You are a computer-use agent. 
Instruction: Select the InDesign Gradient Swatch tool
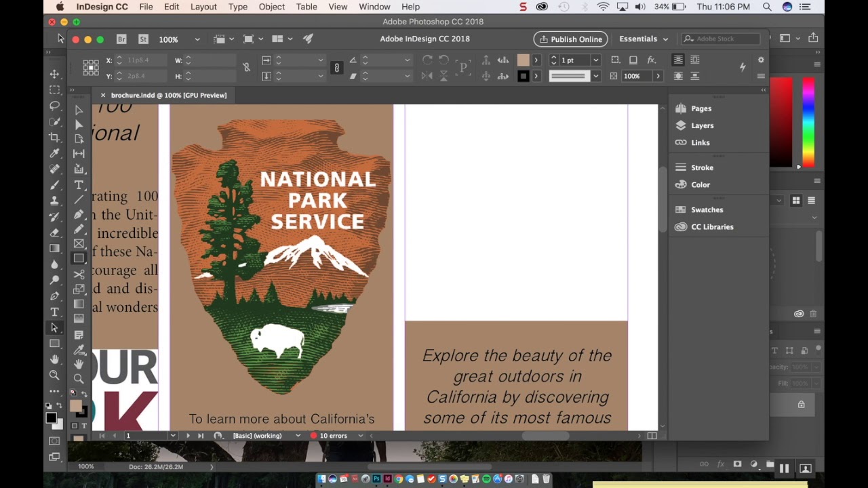tap(79, 304)
